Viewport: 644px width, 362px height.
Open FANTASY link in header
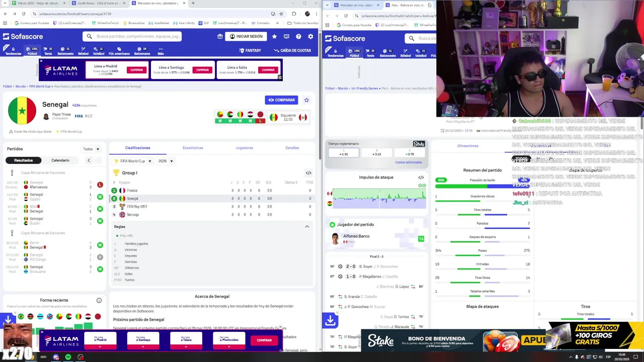250,50
